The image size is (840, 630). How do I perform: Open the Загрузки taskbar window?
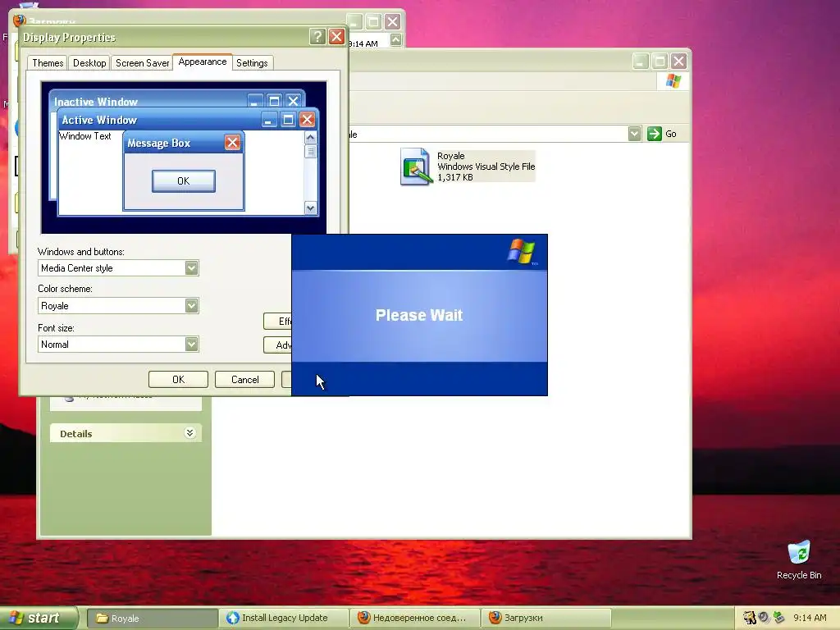point(546,618)
